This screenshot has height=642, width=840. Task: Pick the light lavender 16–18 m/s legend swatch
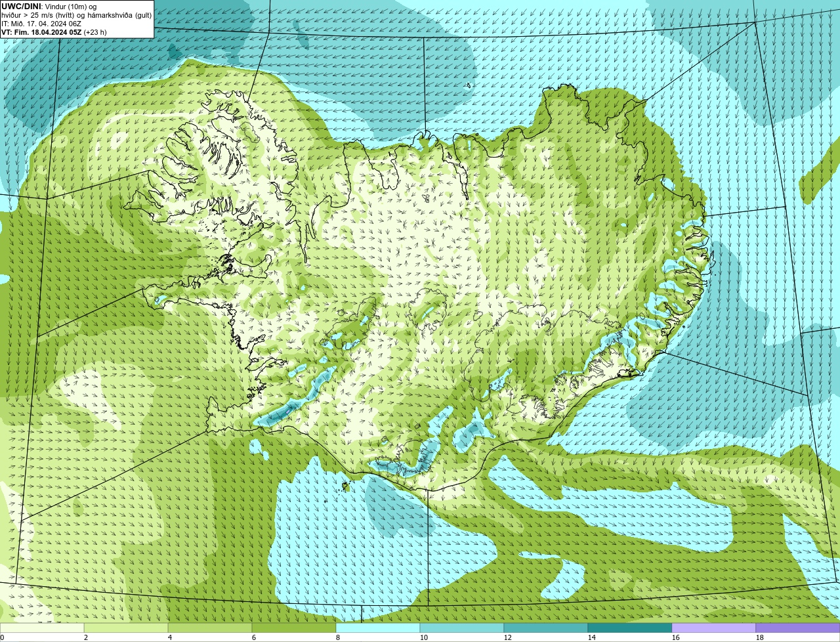click(x=714, y=628)
